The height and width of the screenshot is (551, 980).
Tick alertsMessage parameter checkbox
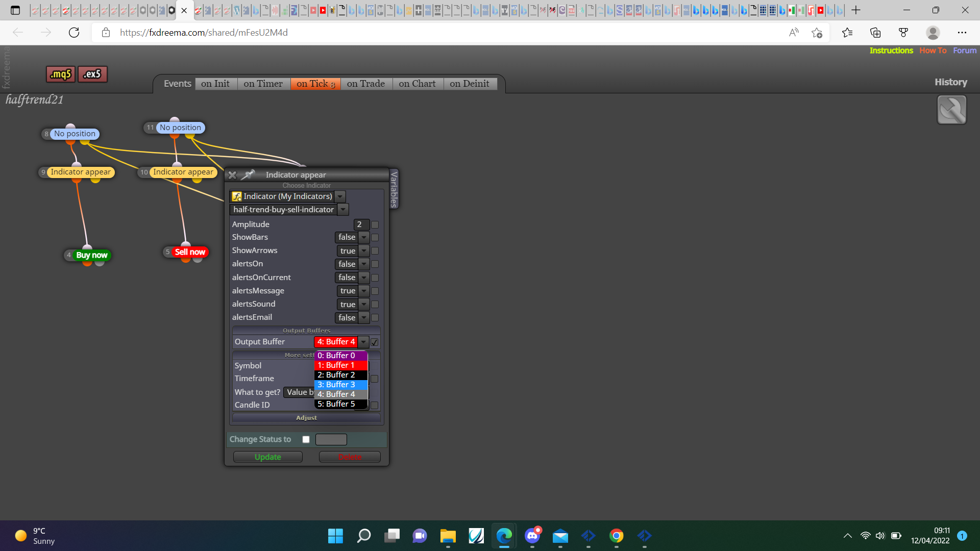(375, 291)
